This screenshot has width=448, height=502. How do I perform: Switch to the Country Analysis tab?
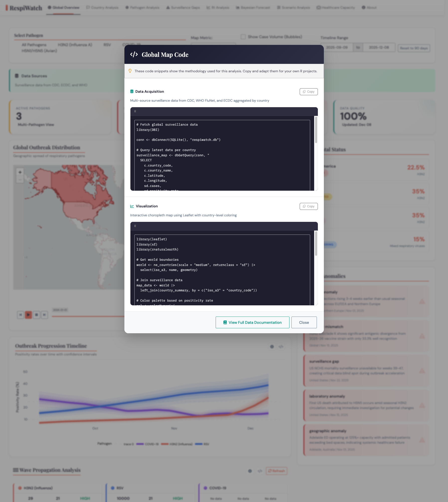coord(102,7)
